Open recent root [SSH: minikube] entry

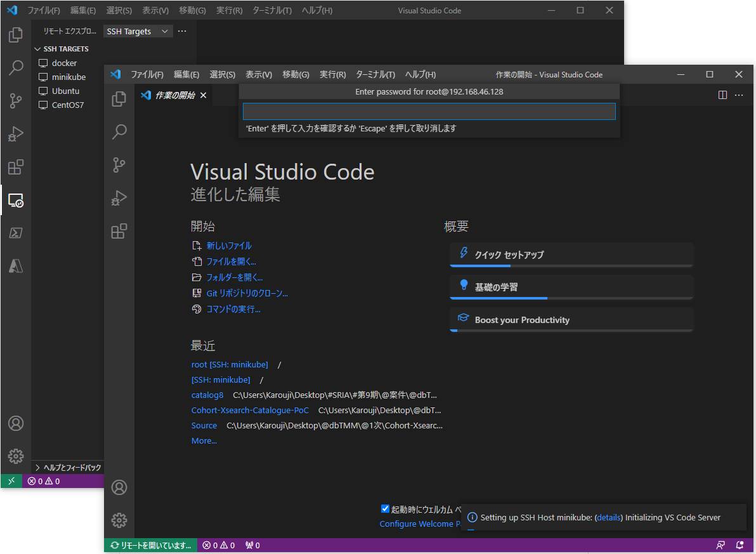(x=230, y=365)
